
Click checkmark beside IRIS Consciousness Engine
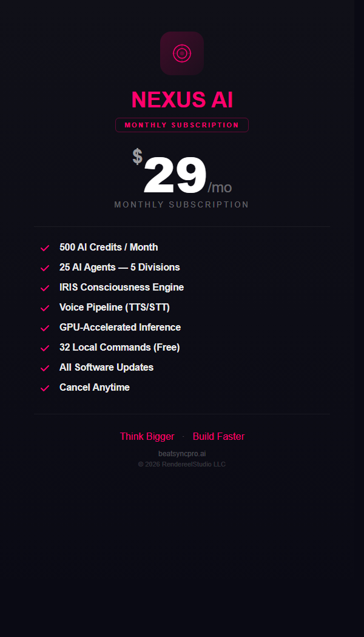[44, 288]
